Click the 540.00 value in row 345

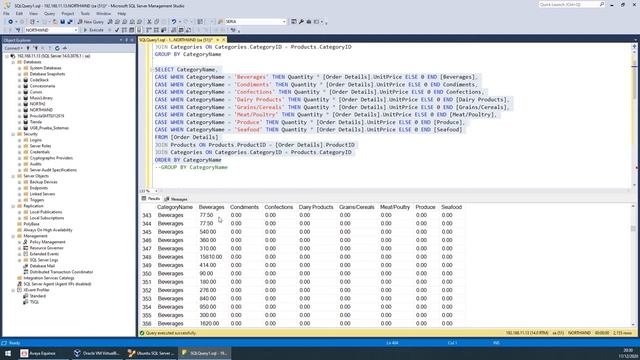click(x=208, y=232)
